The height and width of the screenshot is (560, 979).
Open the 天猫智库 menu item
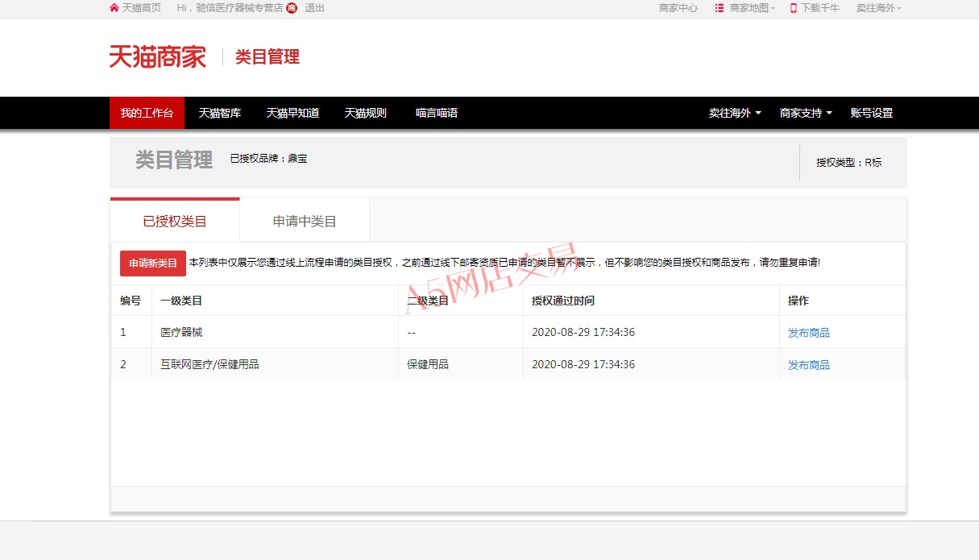point(220,113)
